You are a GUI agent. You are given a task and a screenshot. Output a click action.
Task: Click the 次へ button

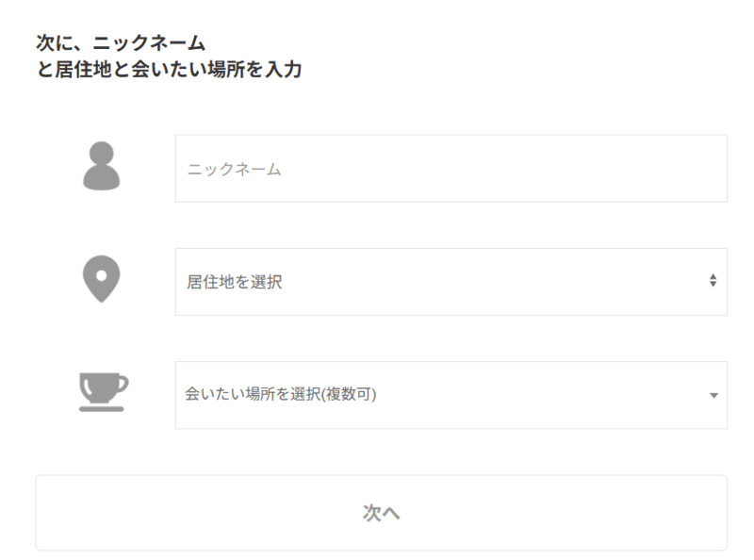pyautogui.click(x=382, y=513)
